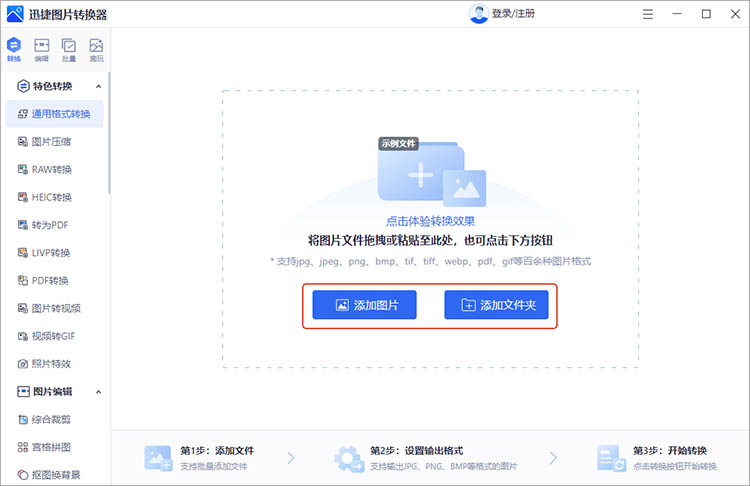Click the 第3步：开始转换 step text
750x486 pixels.
pyautogui.click(x=670, y=451)
